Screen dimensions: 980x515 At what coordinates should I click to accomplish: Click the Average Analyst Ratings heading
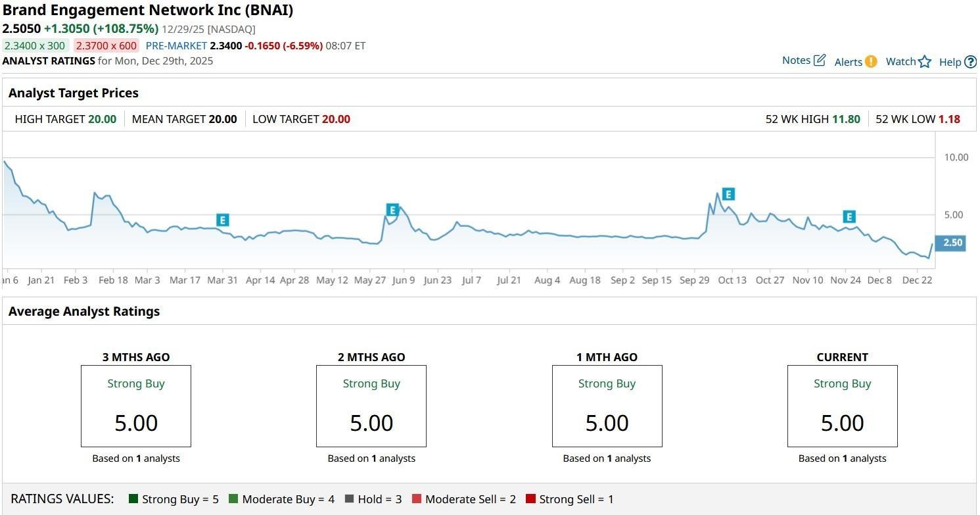84,311
